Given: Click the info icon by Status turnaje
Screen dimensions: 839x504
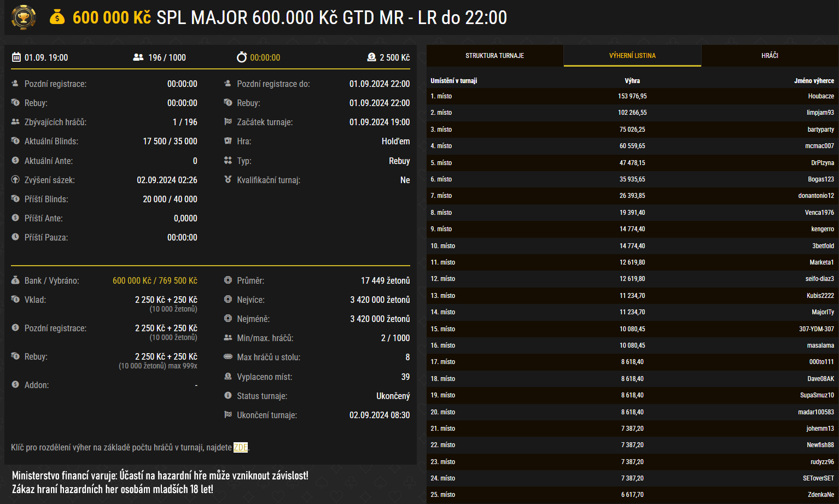Looking at the screenshot, I should click(228, 396).
